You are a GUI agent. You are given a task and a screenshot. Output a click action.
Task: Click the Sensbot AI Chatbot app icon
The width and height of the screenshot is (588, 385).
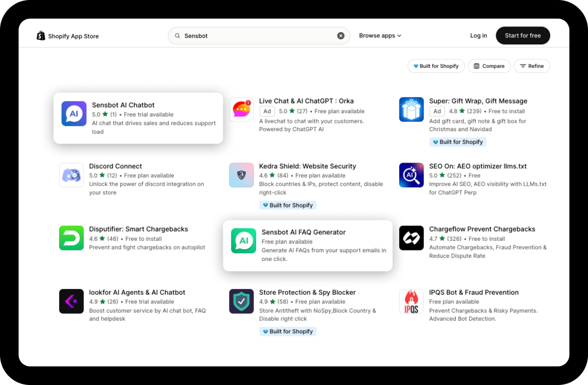(x=73, y=114)
